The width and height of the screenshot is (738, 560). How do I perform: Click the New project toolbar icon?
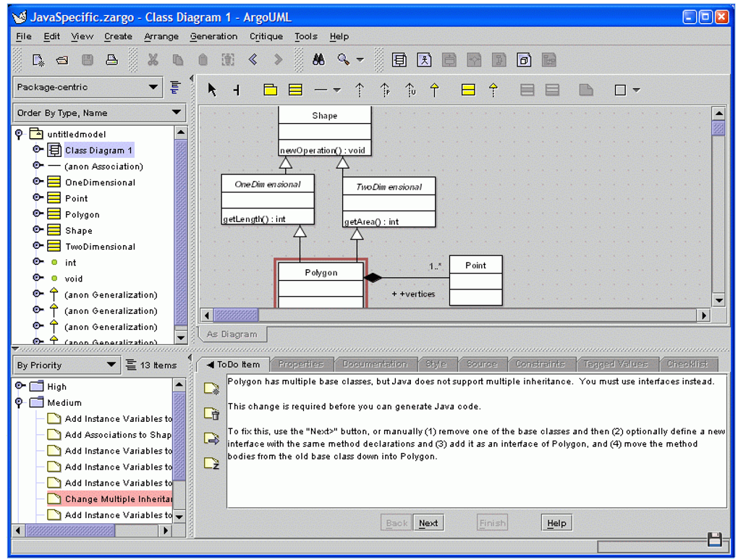pyautogui.click(x=38, y=60)
